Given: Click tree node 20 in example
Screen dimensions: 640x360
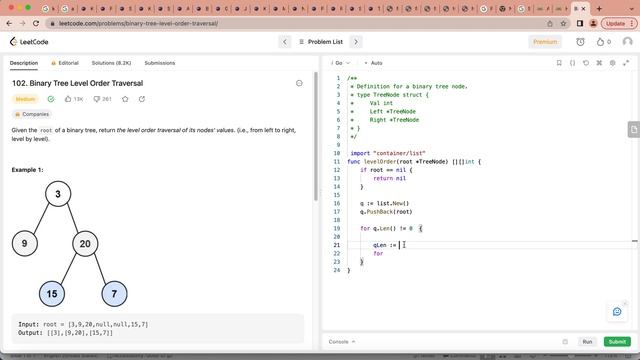Looking at the screenshot, I should point(85,244).
